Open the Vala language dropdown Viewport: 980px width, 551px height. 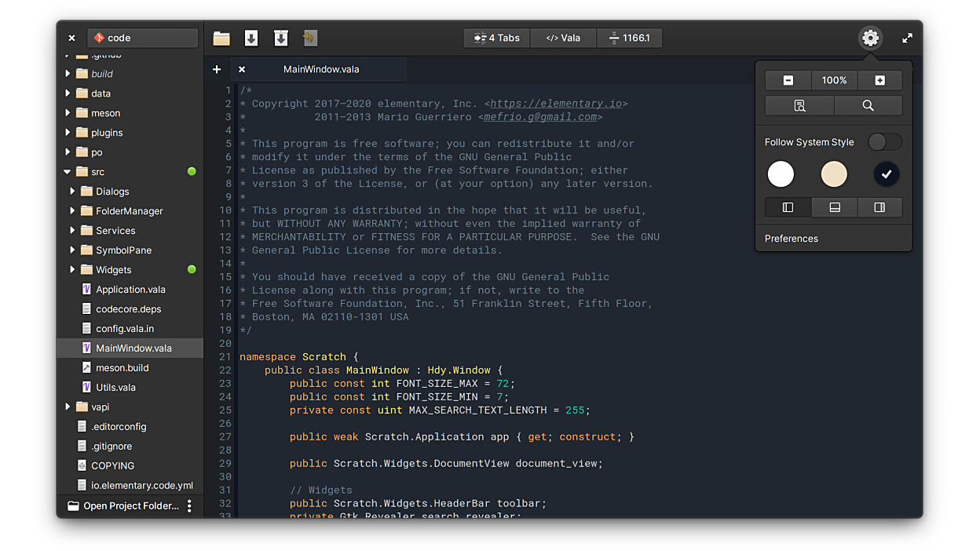563,38
